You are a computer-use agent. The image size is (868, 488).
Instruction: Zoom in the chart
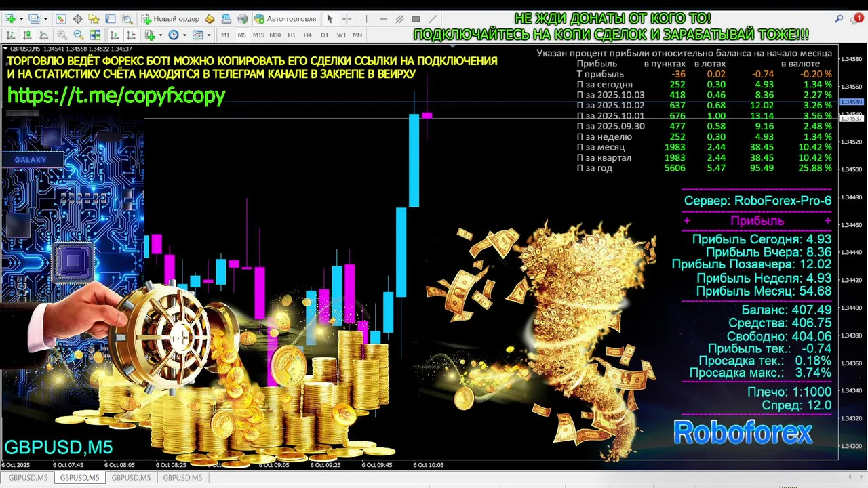coord(62,35)
